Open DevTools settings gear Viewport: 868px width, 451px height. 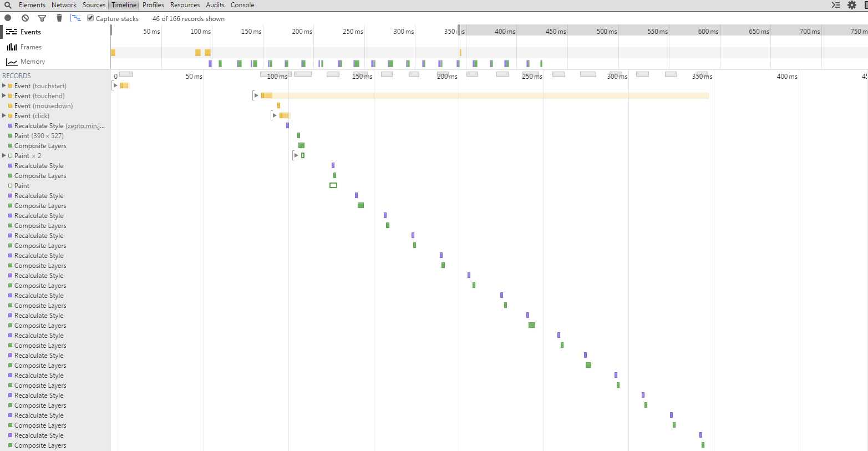pos(852,5)
